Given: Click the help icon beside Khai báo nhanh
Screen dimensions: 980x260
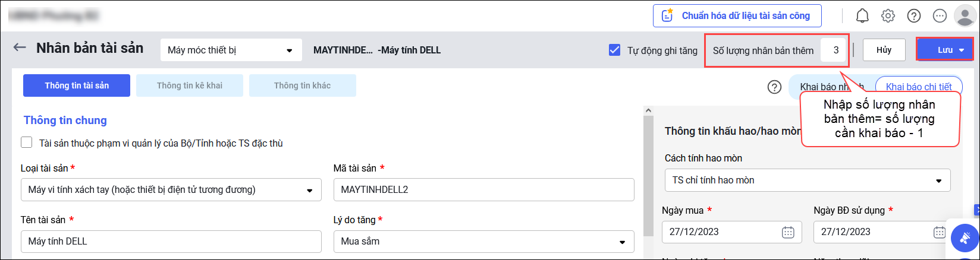Looking at the screenshot, I should pyautogui.click(x=774, y=87).
